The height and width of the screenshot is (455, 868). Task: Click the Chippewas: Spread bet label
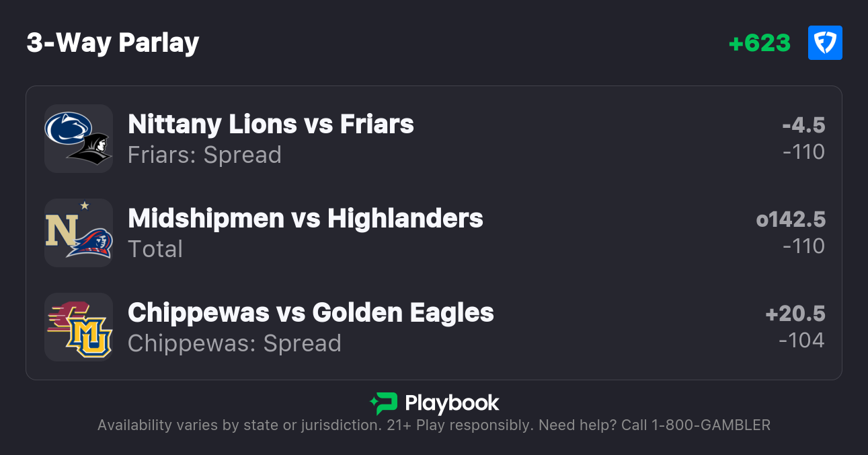coord(235,343)
